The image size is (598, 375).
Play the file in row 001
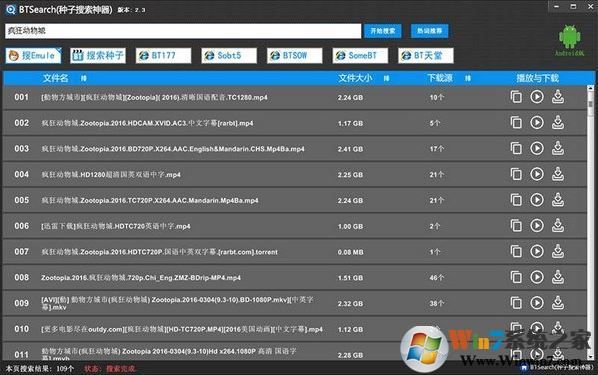tap(537, 97)
